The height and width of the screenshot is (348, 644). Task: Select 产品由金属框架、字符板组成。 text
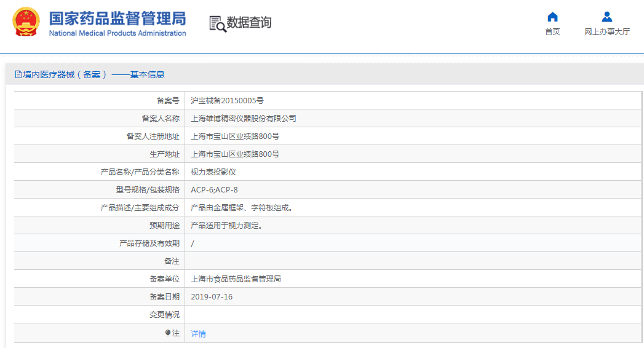point(243,208)
